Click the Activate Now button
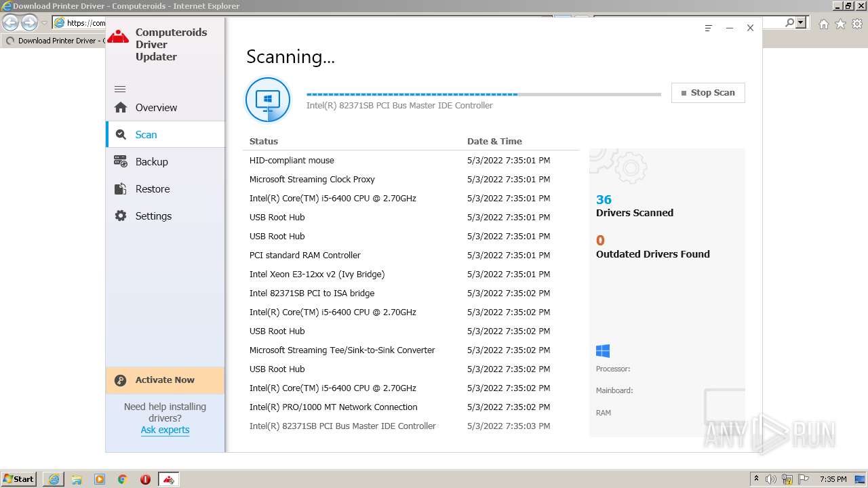This screenshot has height=488, width=868. tap(165, 380)
